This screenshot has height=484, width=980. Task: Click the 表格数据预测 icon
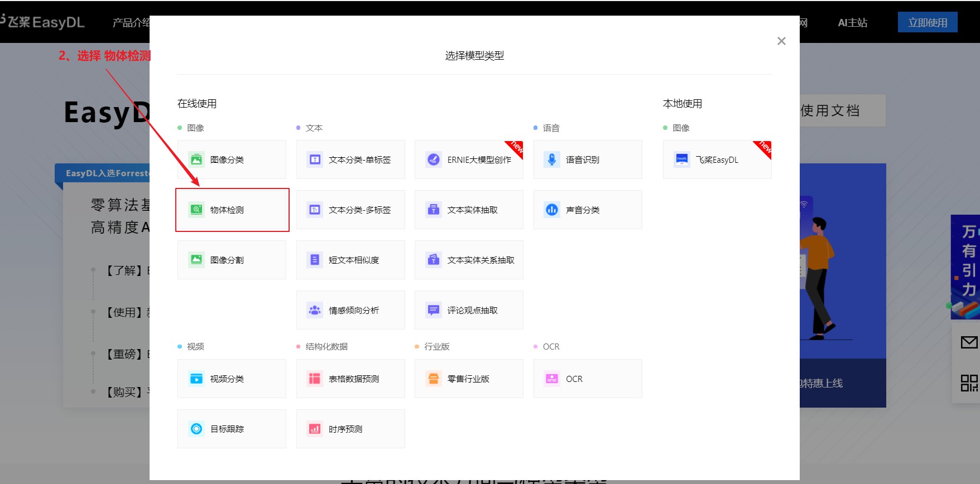tap(315, 379)
